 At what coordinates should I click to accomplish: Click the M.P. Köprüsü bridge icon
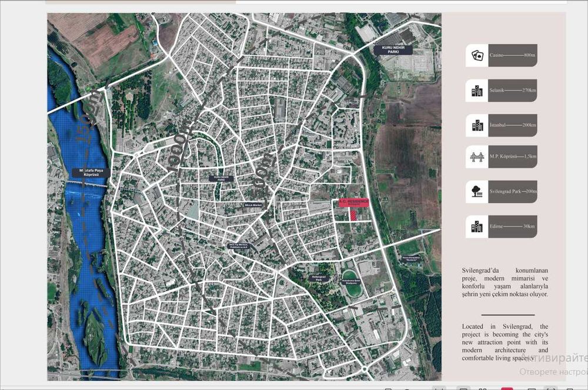point(477,156)
